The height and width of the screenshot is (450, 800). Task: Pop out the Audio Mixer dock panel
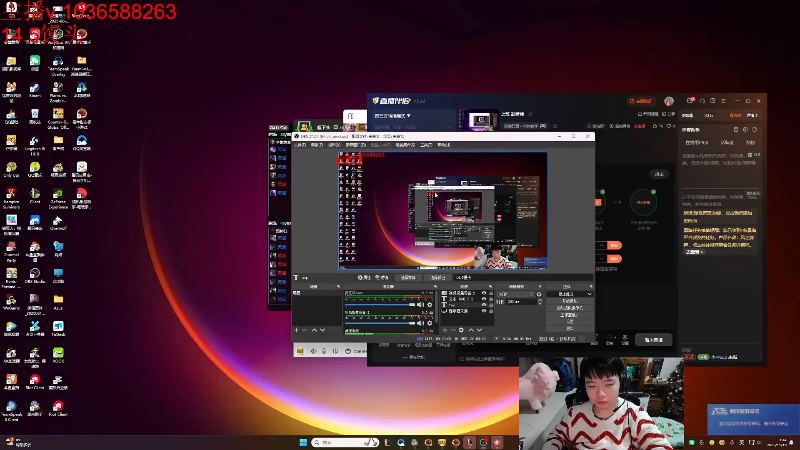(x=435, y=286)
